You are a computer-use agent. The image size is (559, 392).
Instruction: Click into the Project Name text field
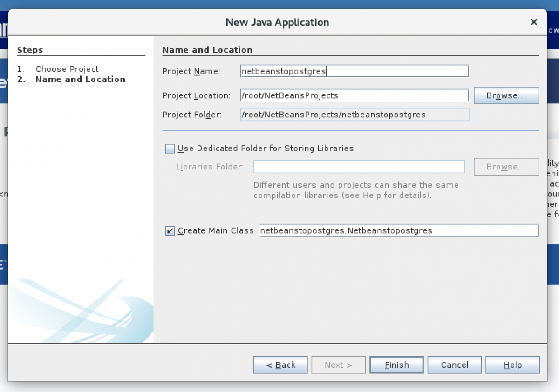tap(354, 71)
